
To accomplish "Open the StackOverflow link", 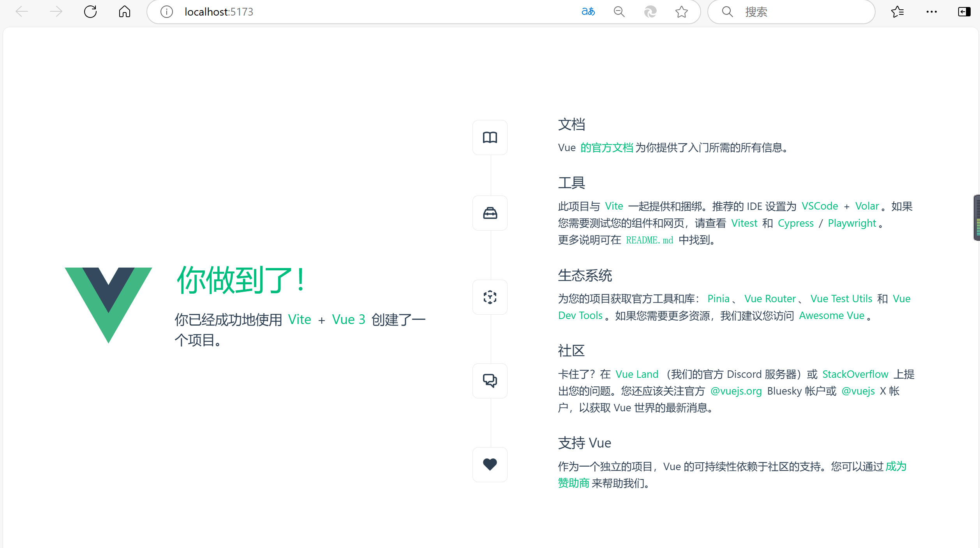I will coord(855,374).
